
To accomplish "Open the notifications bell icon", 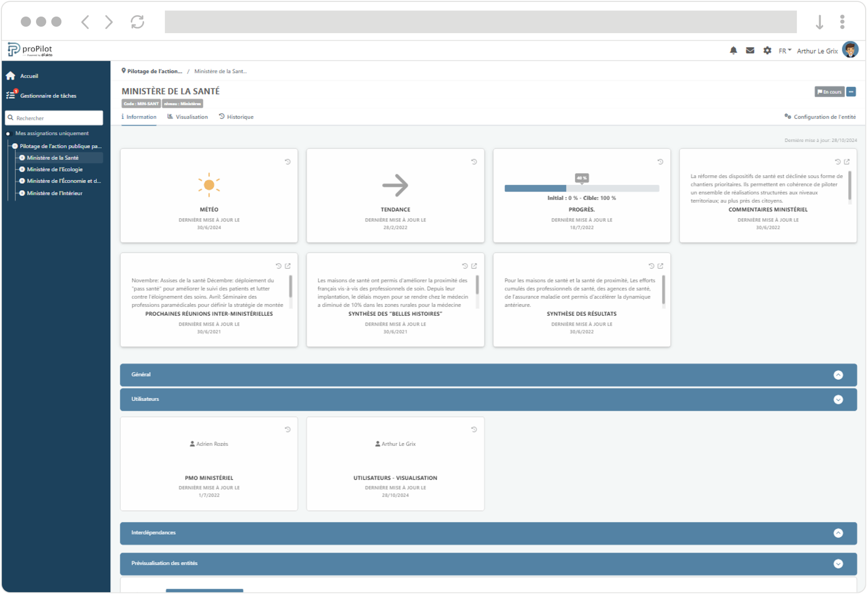I will click(x=734, y=50).
